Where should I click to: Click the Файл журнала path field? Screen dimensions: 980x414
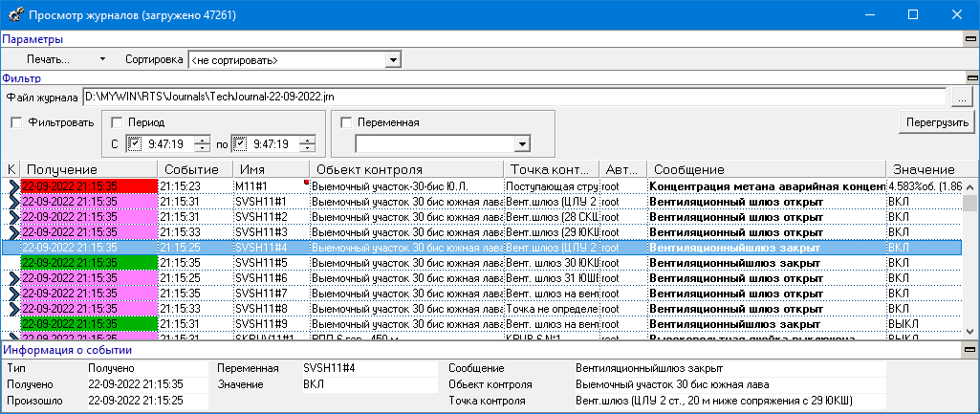tap(515, 98)
